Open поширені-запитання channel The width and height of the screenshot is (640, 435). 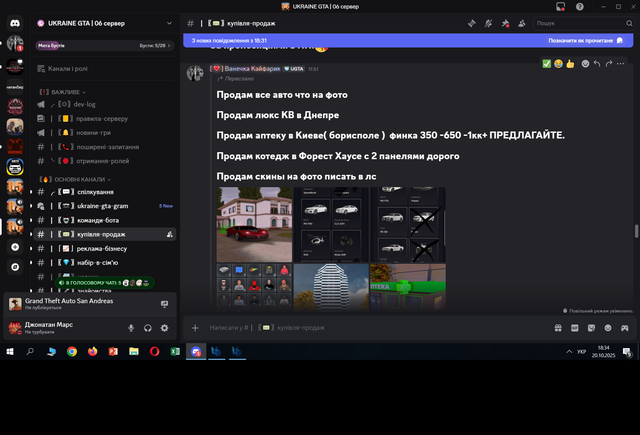click(105, 147)
